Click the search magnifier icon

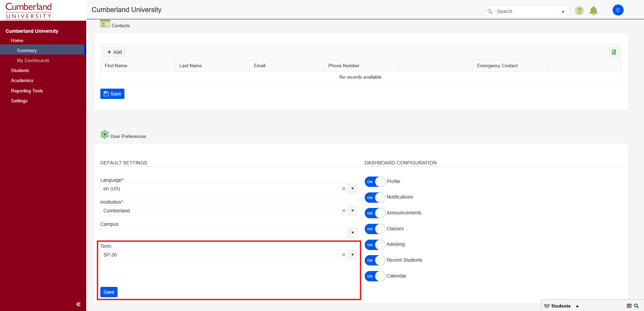[490, 11]
